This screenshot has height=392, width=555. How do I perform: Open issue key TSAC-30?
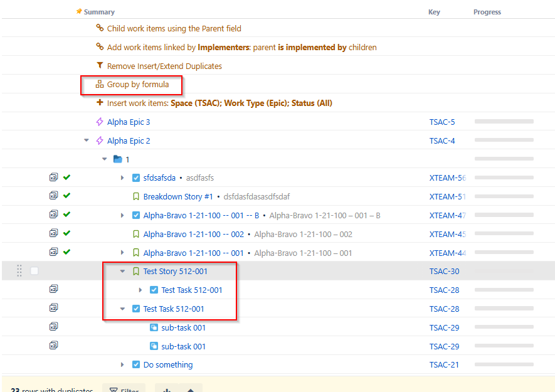click(x=444, y=271)
